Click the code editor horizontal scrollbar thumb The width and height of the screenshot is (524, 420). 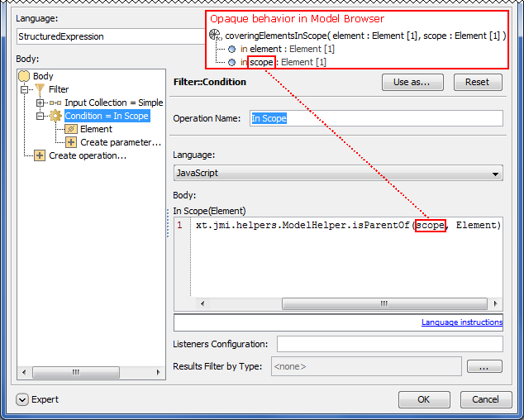click(x=384, y=304)
